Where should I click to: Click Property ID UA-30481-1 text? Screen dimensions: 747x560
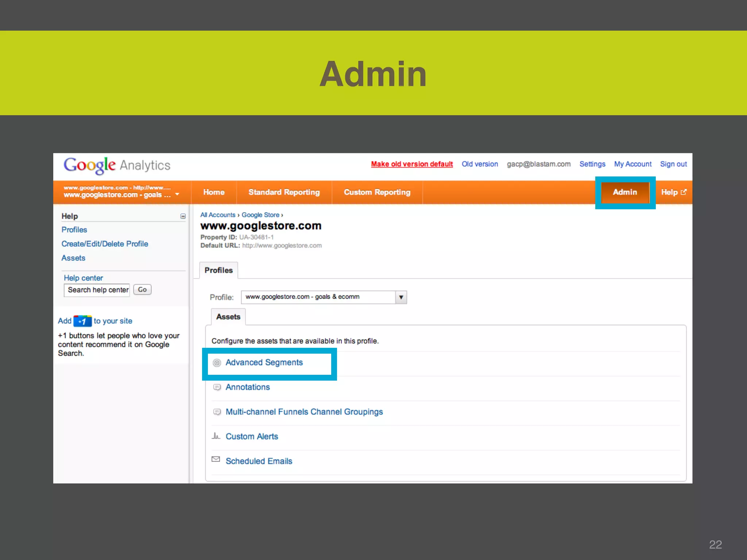[x=237, y=237]
